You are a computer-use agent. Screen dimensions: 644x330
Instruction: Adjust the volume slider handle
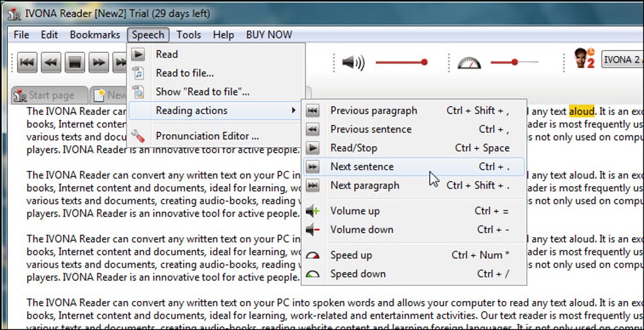tap(424, 62)
